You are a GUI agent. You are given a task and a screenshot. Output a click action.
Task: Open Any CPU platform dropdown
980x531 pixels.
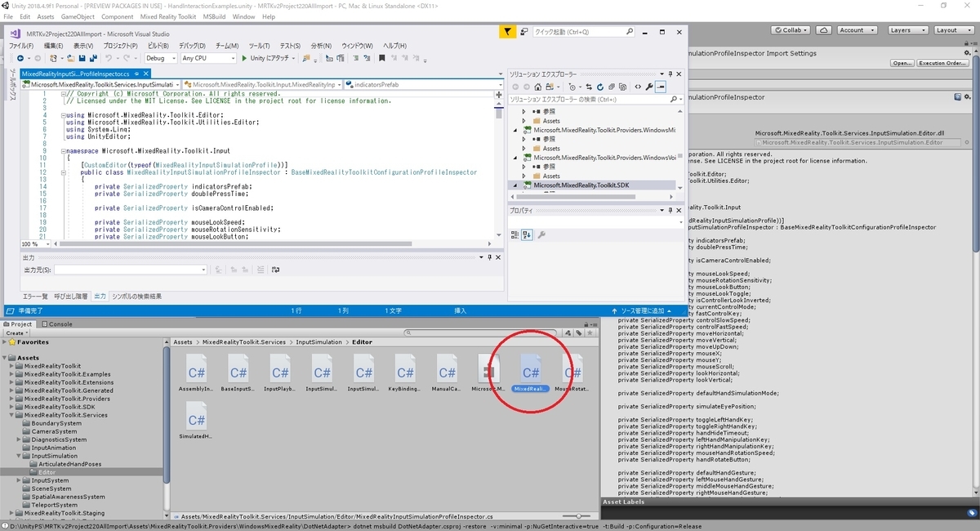pos(208,58)
